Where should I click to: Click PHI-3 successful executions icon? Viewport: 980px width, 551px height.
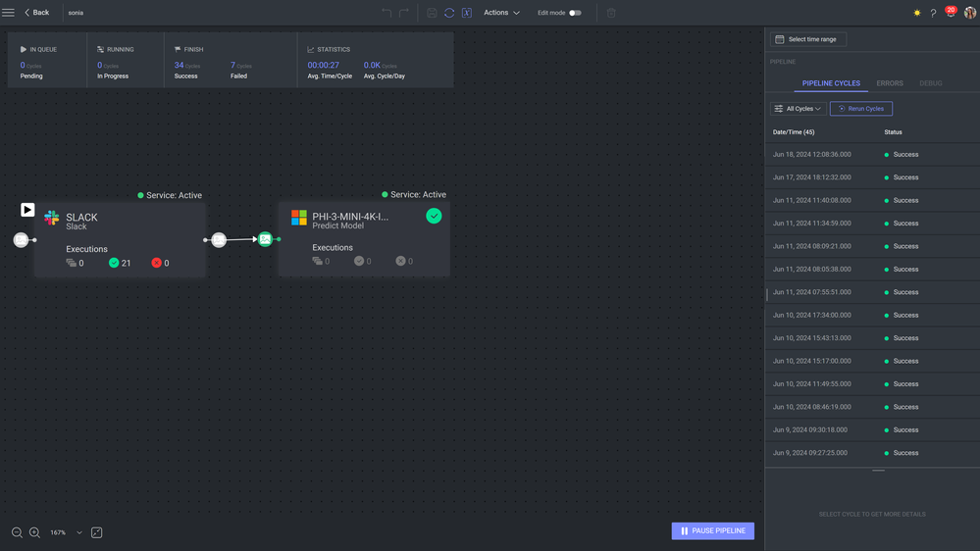(x=359, y=261)
